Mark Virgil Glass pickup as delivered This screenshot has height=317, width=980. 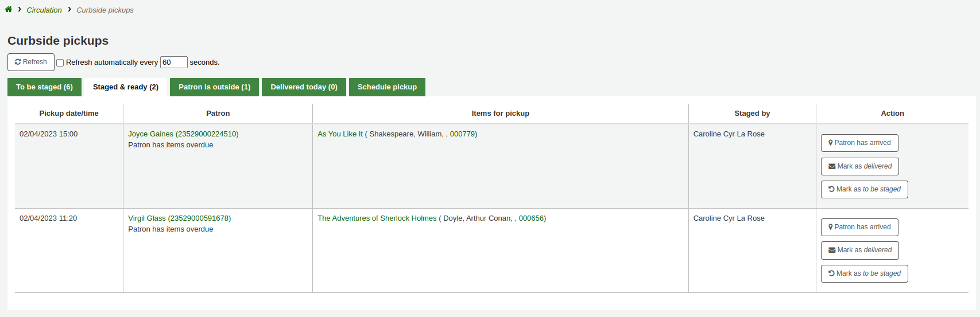click(x=859, y=250)
